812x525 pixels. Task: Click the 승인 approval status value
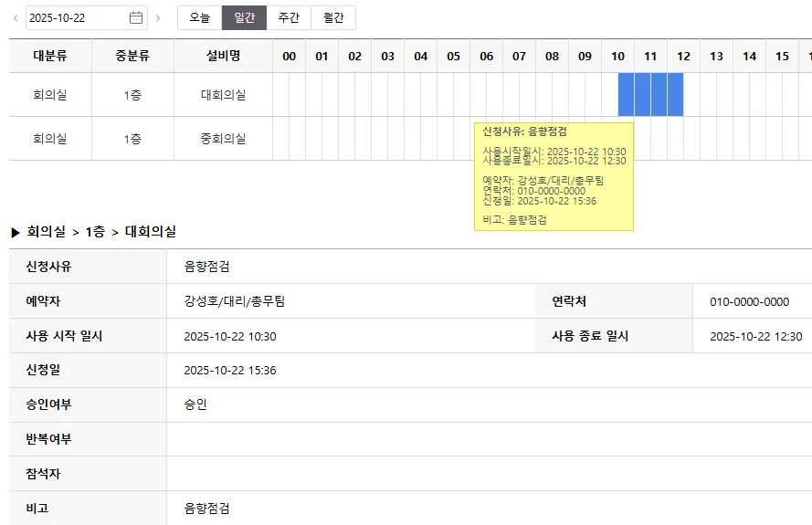point(195,404)
